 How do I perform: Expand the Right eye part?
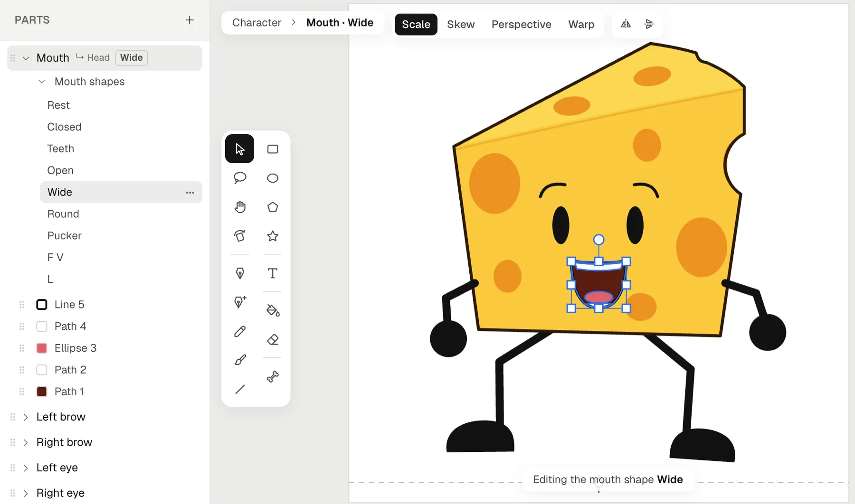coord(26,493)
